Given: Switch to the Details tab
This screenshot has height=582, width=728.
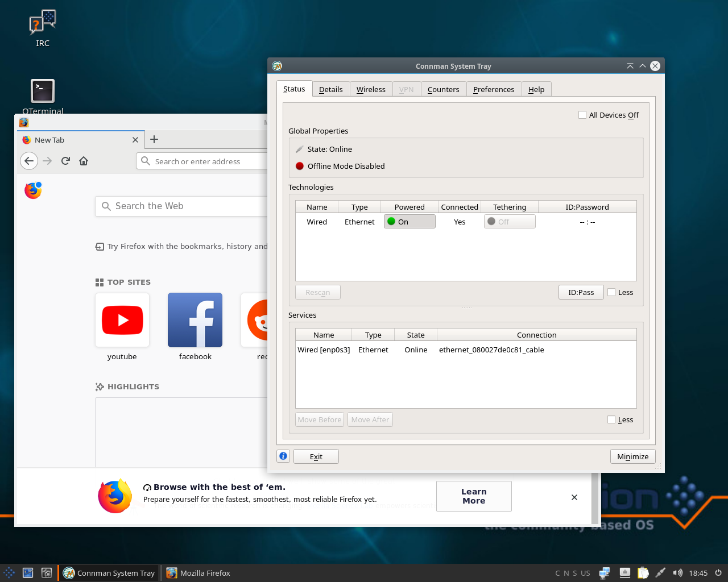Looking at the screenshot, I should (331, 89).
